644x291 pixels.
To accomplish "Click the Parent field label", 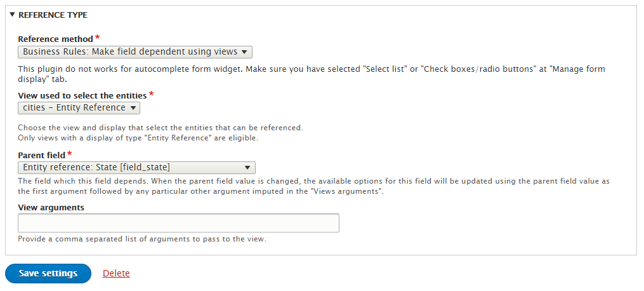I will [x=41, y=156].
